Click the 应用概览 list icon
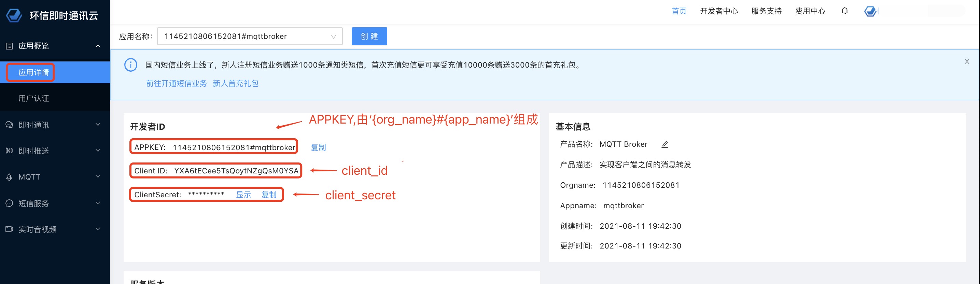 9,46
